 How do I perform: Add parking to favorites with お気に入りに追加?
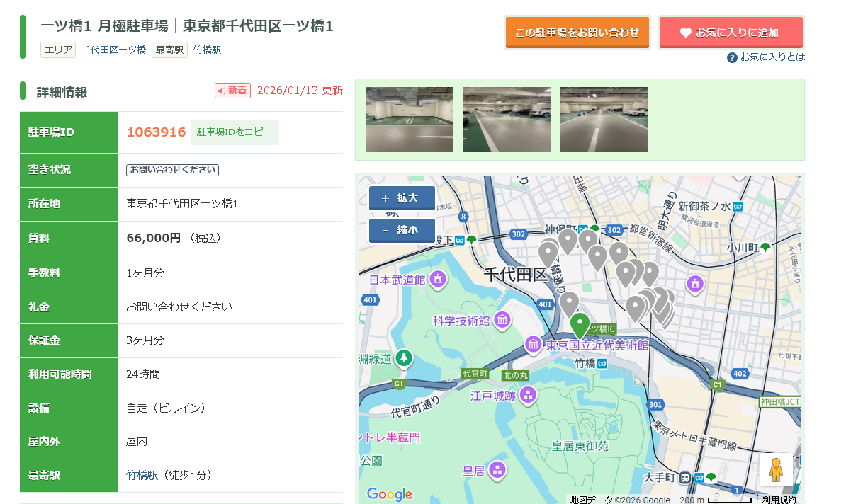(731, 33)
